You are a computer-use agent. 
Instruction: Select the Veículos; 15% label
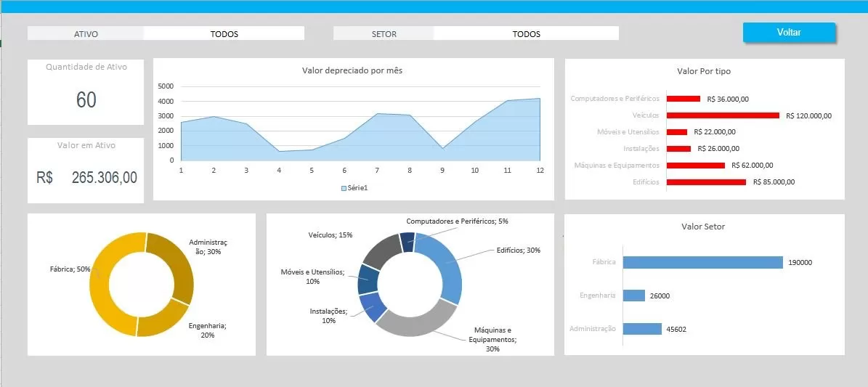point(330,235)
